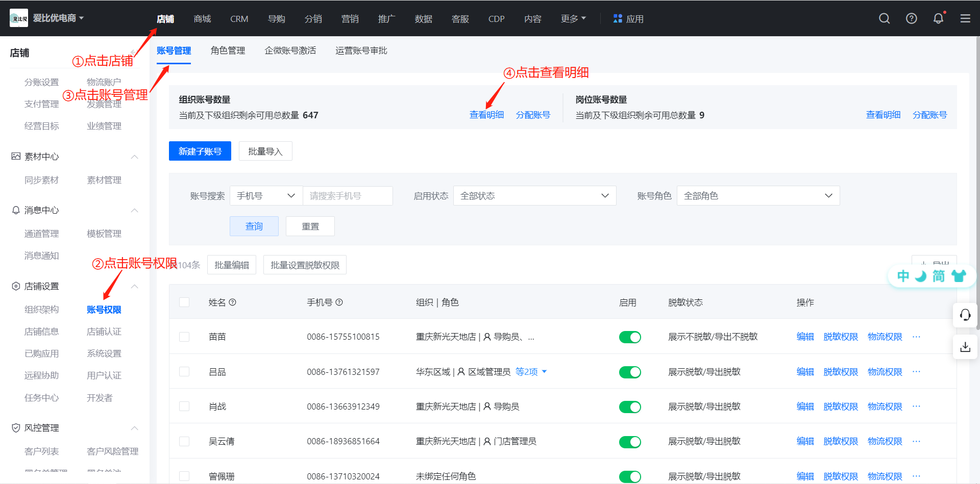Screen dimensions: 980x484
Task: Click 查看明细 under 组织账号数量
Action: click(x=486, y=115)
